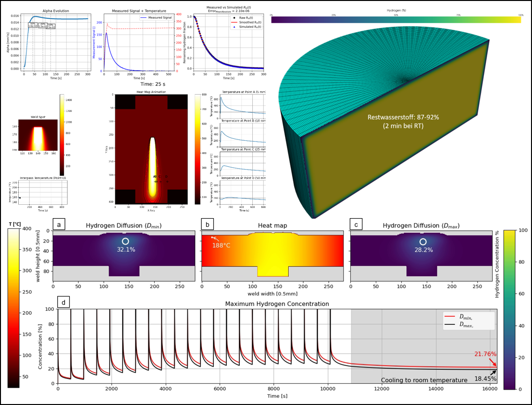Click the '18.45%' end value
Viewport: 532px width, 405px height.
[x=485, y=379]
